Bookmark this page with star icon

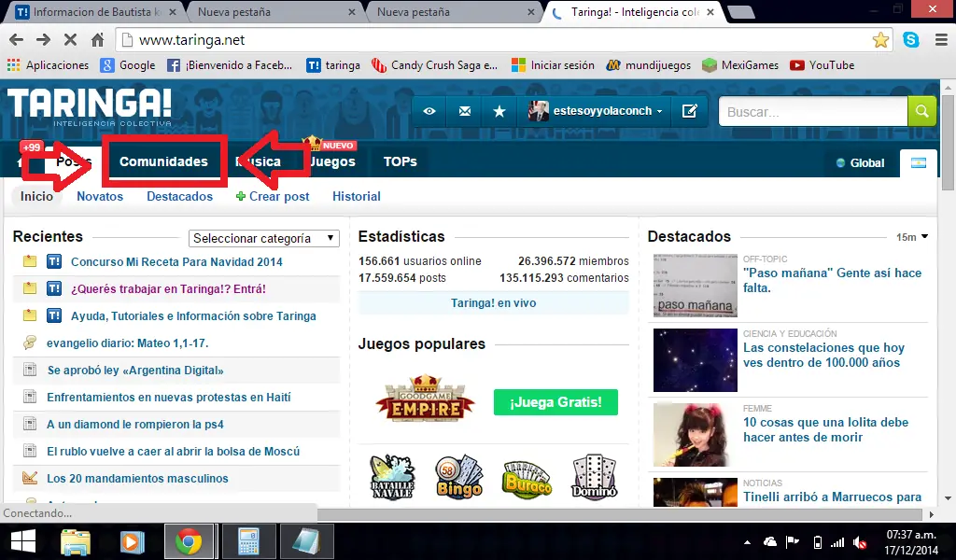880,40
